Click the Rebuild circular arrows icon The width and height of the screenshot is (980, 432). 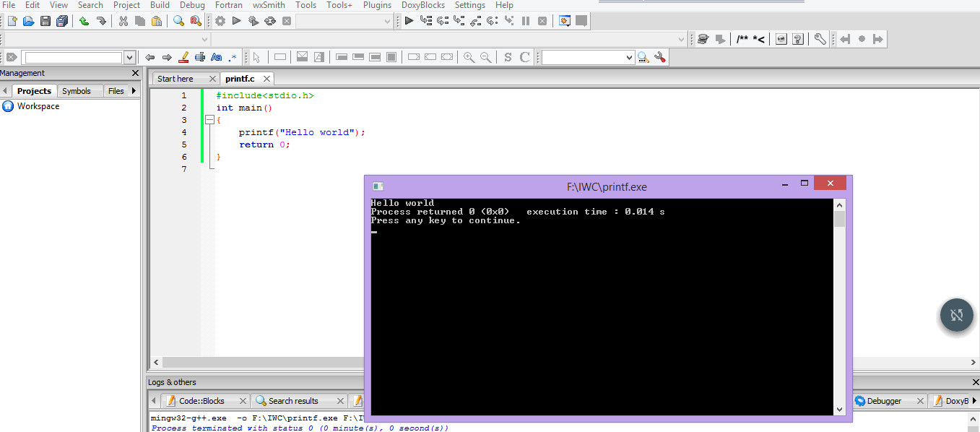[x=270, y=21]
